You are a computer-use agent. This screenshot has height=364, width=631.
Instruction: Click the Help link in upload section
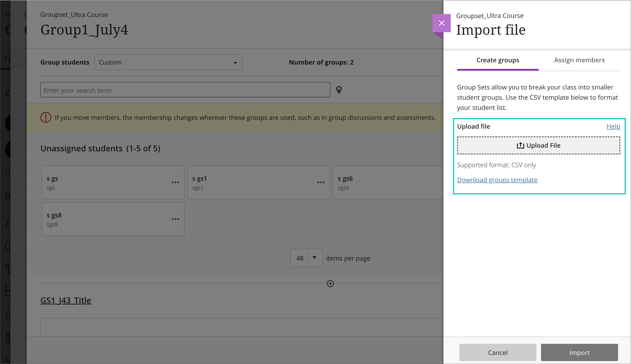(613, 126)
